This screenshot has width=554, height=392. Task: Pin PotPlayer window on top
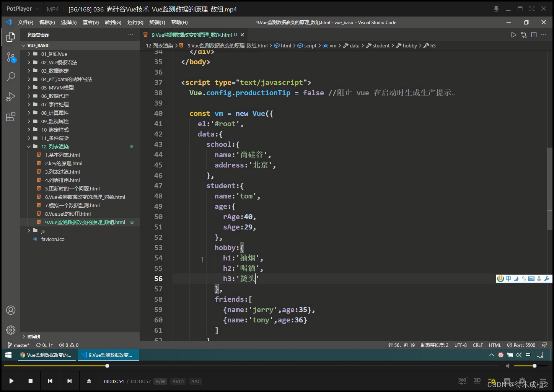496,9
